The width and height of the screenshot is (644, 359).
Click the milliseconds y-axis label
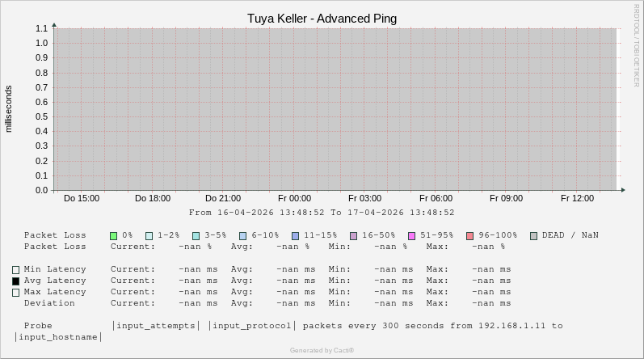click(9, 108)
